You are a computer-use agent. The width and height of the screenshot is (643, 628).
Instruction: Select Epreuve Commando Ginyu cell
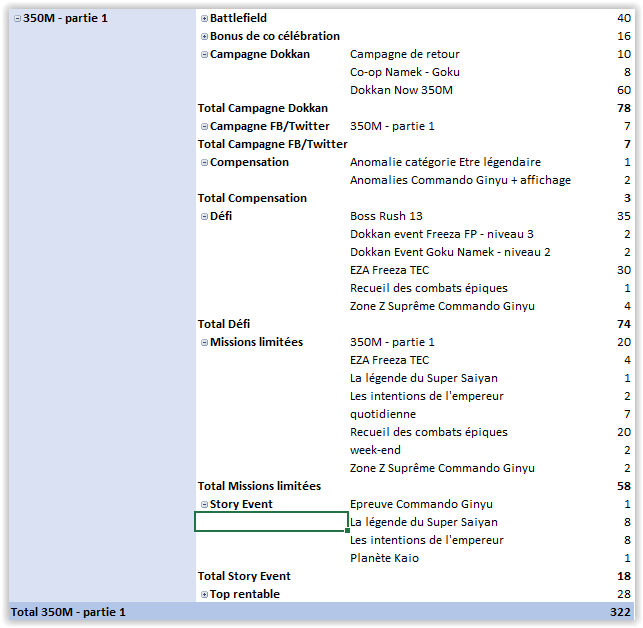tap(421, 504)
